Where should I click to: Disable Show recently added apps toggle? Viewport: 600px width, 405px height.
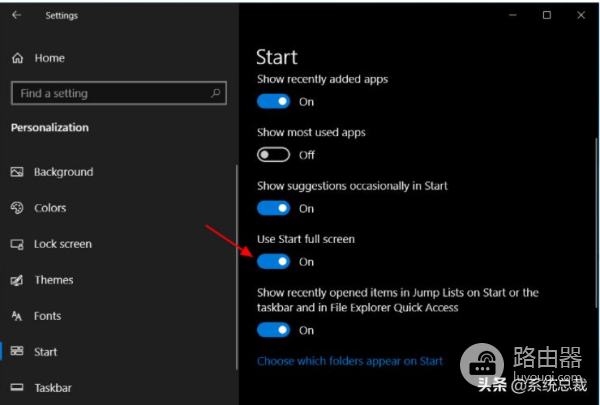point(273,101)
